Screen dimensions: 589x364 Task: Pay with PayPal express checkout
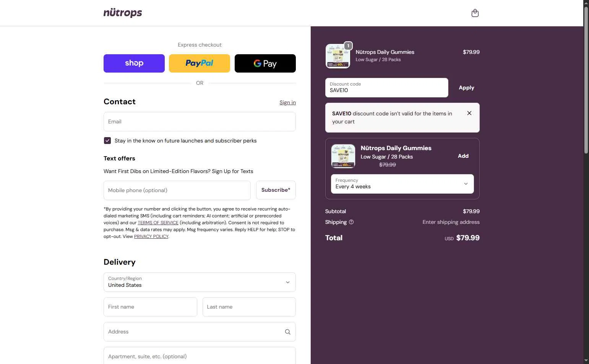[200, 63]
